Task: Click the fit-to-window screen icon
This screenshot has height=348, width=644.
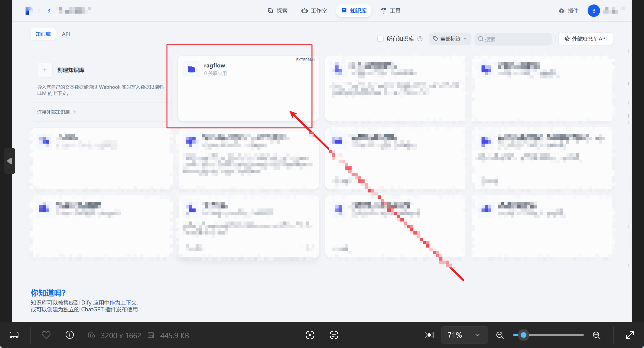Action: coord(429,335)
